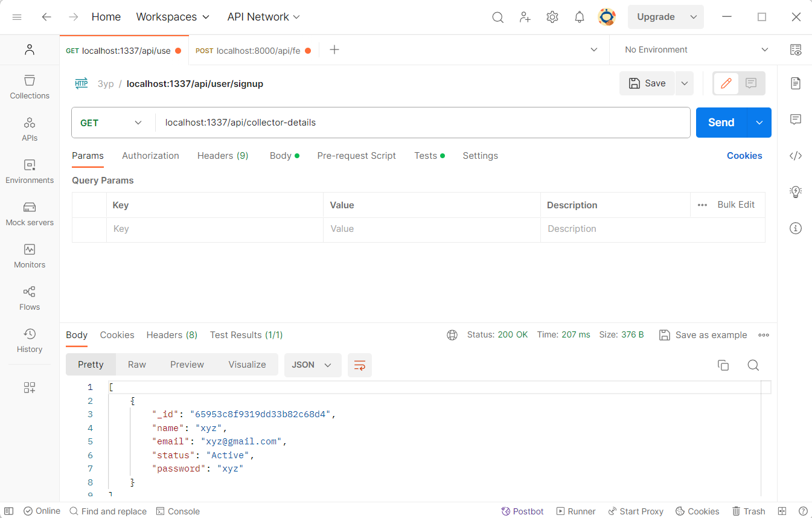Expand the Workspaces dropdown

173,17
